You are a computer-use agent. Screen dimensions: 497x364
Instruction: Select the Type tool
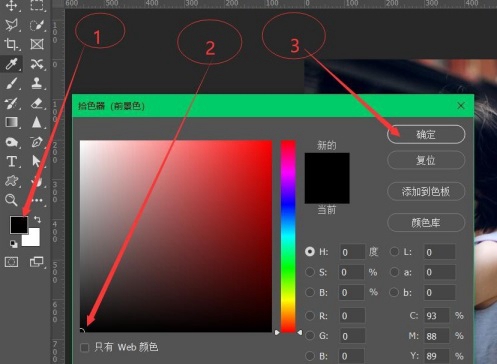(x=12, y=162)
